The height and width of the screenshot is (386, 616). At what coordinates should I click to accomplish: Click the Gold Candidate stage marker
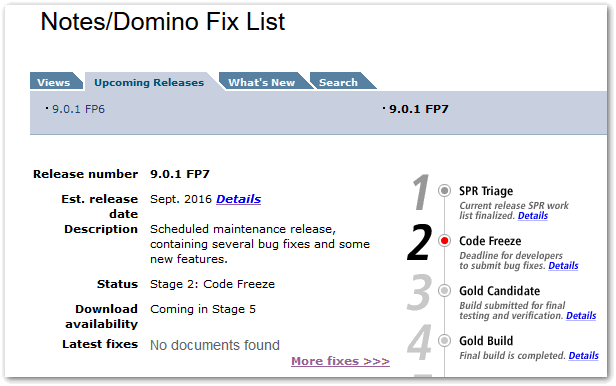click(444, 291)
